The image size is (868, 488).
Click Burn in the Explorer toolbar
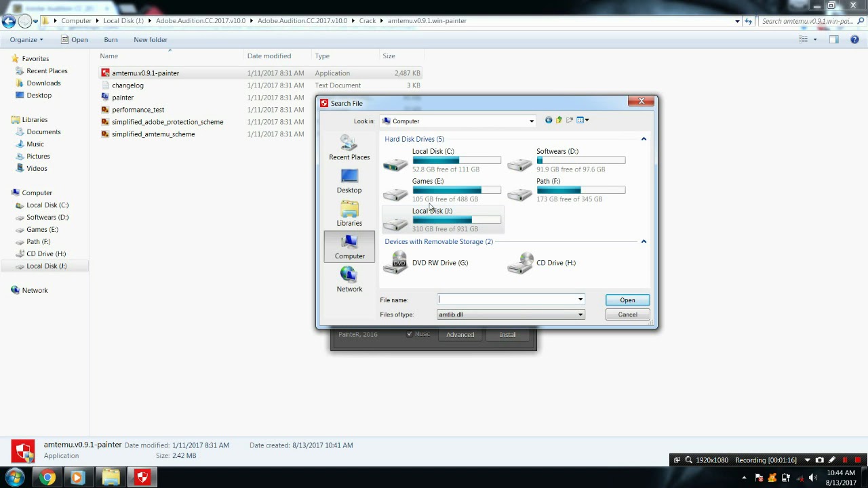[x=111, y=39]
